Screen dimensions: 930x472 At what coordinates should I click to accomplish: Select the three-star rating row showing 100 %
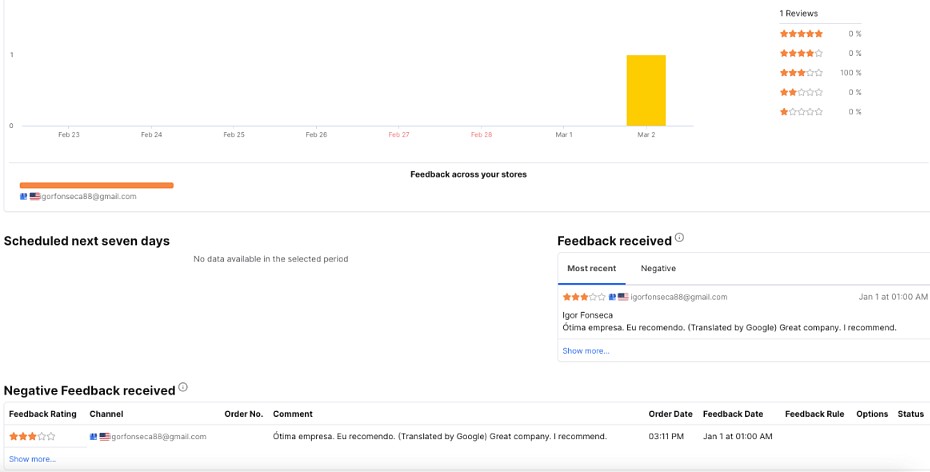coord(820,73)
